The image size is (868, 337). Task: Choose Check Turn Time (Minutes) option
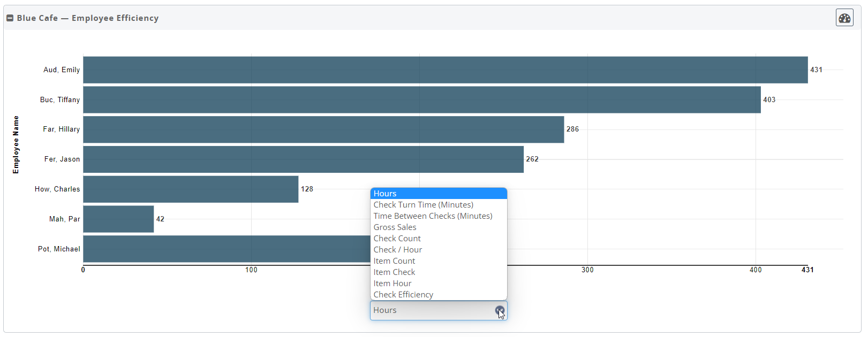pos(423,205)
